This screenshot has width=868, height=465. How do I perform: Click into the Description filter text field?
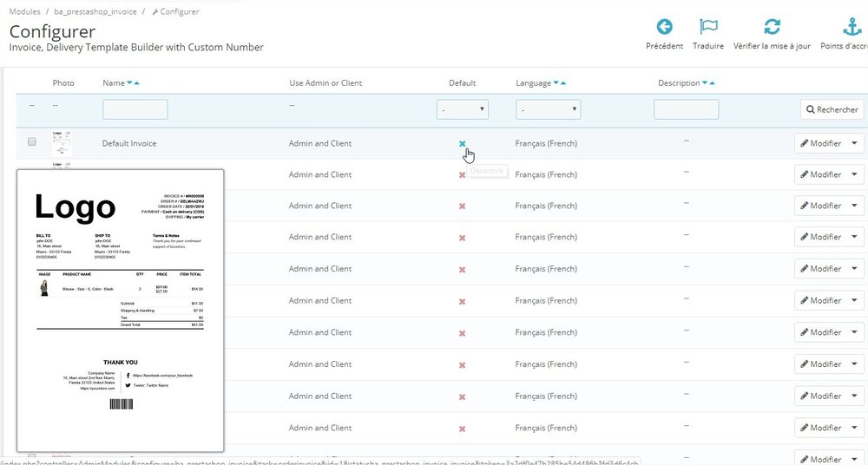[x=686, y=109]
